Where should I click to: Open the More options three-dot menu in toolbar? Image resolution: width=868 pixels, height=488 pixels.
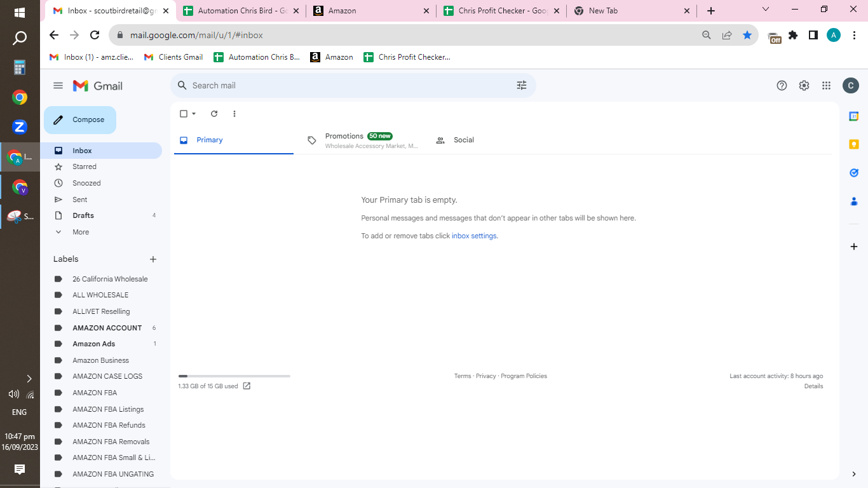[x=234, y=114]
